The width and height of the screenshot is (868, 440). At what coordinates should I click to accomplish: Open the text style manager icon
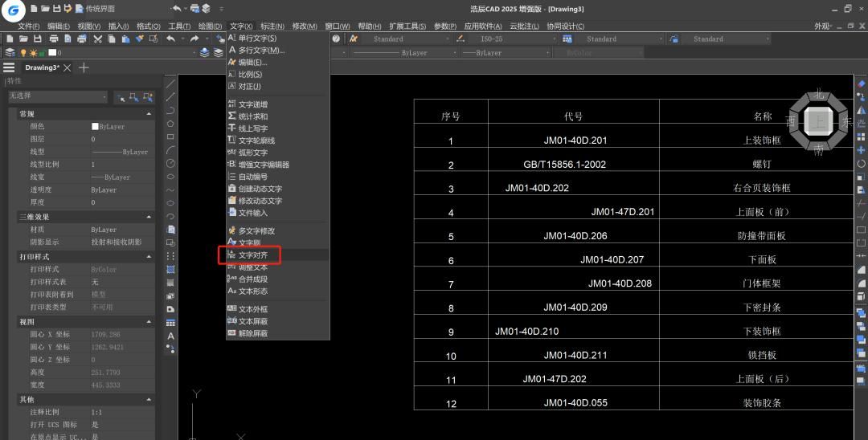coord(354,39)
